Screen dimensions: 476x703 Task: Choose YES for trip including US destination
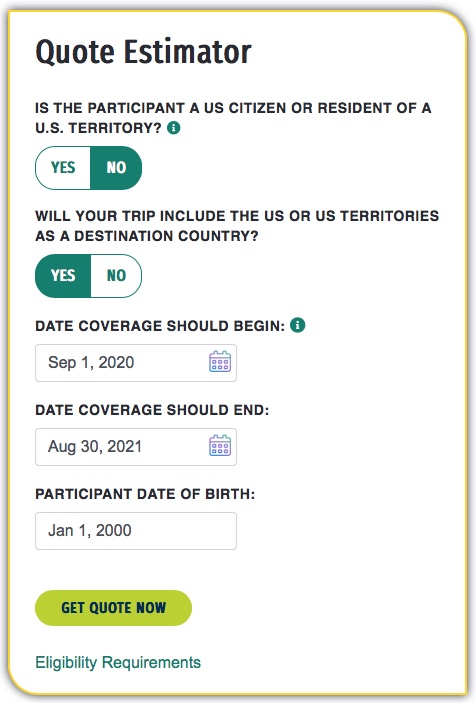[63, 276]
